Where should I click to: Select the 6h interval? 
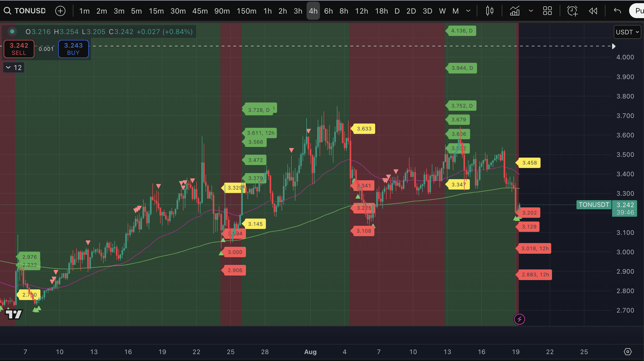(328, 11)
